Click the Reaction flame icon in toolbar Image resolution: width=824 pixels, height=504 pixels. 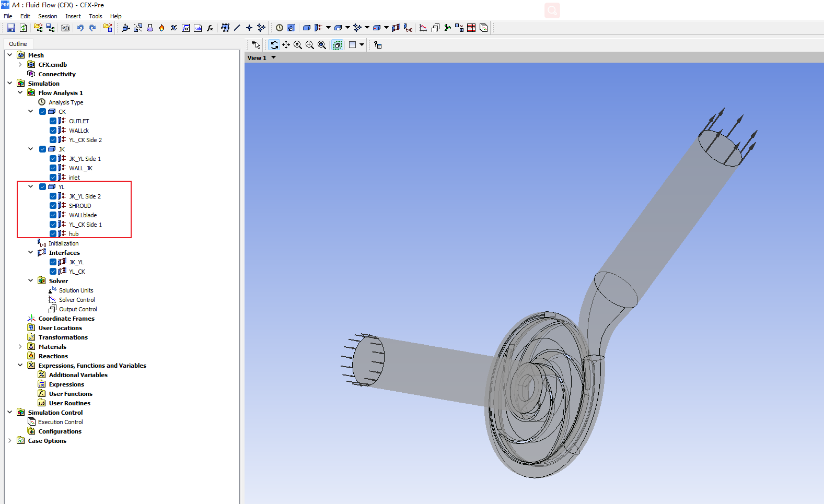point(161,28)
